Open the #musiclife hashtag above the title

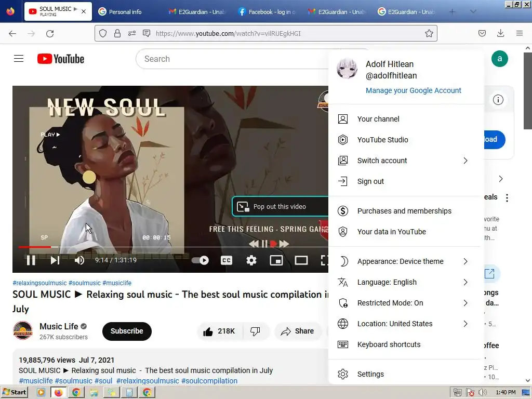click(117, 283)
